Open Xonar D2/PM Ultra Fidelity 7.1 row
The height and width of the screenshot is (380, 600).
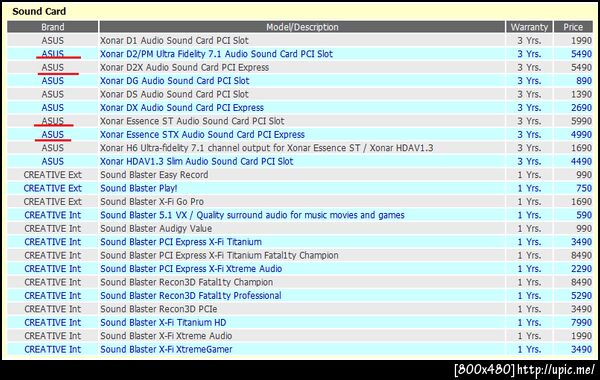(216, 54)
